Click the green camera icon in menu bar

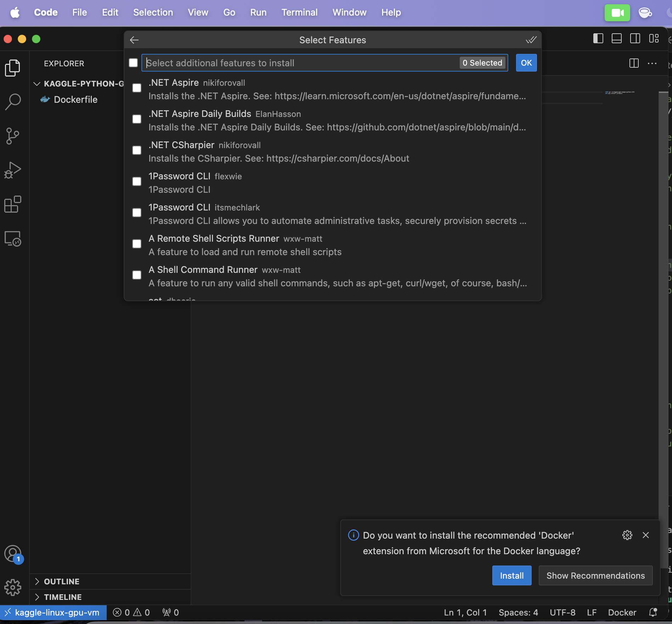point(617,13)
